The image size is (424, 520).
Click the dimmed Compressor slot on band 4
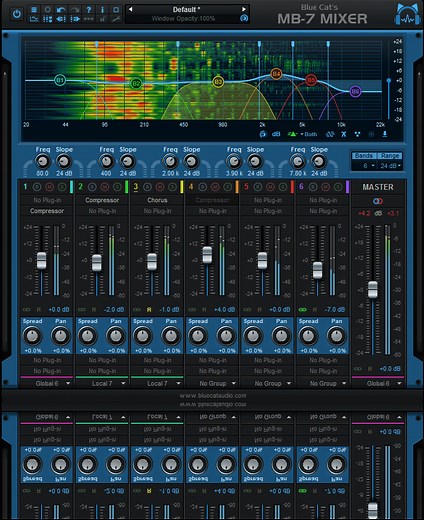click(212, 200)
